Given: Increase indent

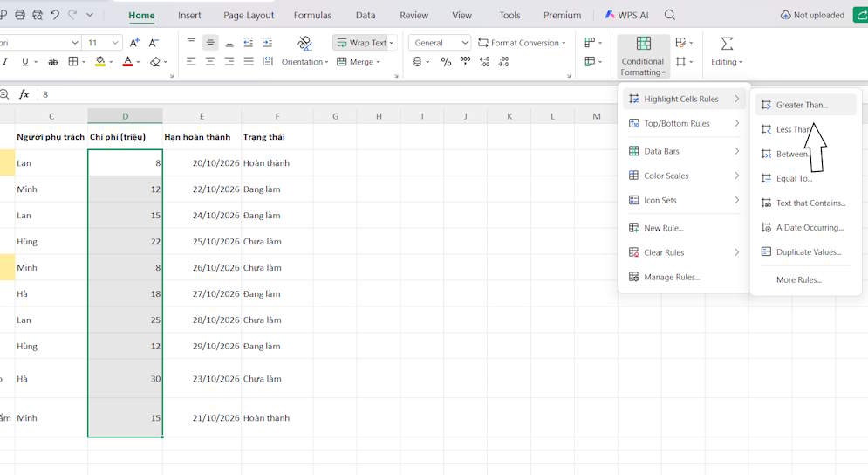Looking at the screenshot, I should click(x=267, y=42).
